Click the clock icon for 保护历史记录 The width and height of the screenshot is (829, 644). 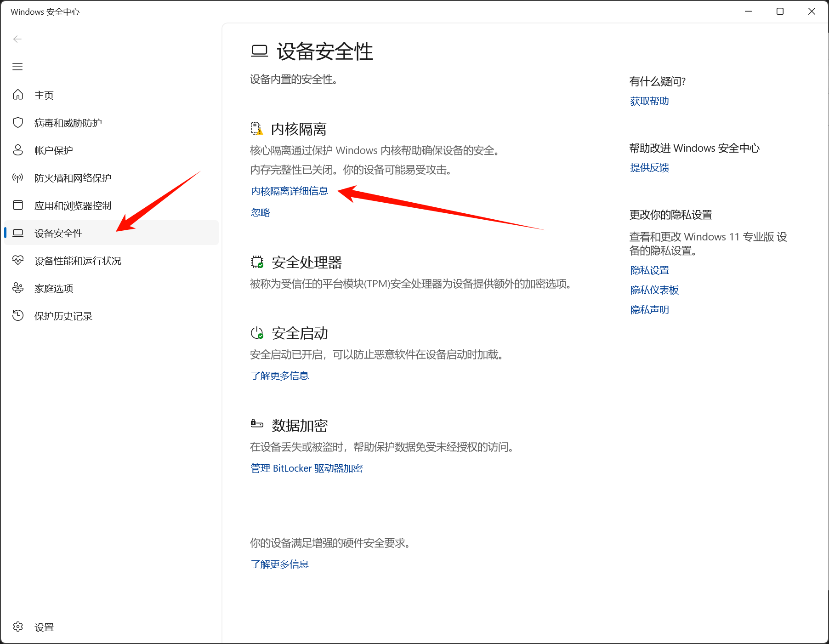click(x=18, y=315)
